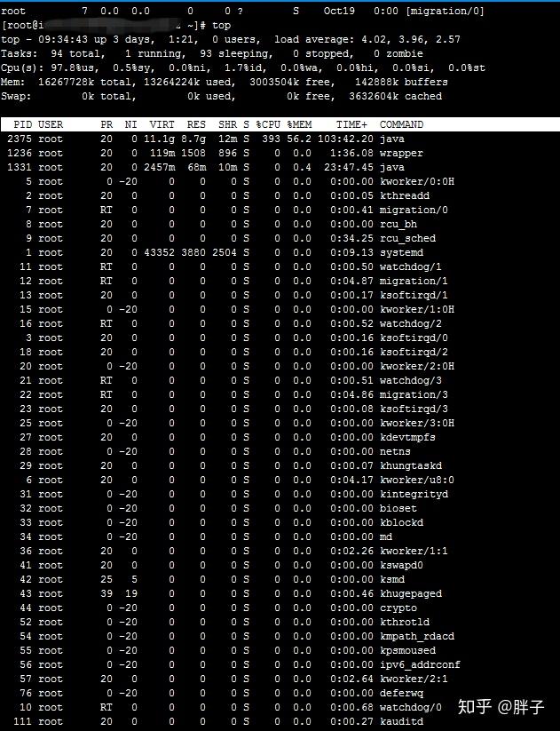Click the VIRT column header
Viewport: 560px width, 731px height.
[162, 124]
